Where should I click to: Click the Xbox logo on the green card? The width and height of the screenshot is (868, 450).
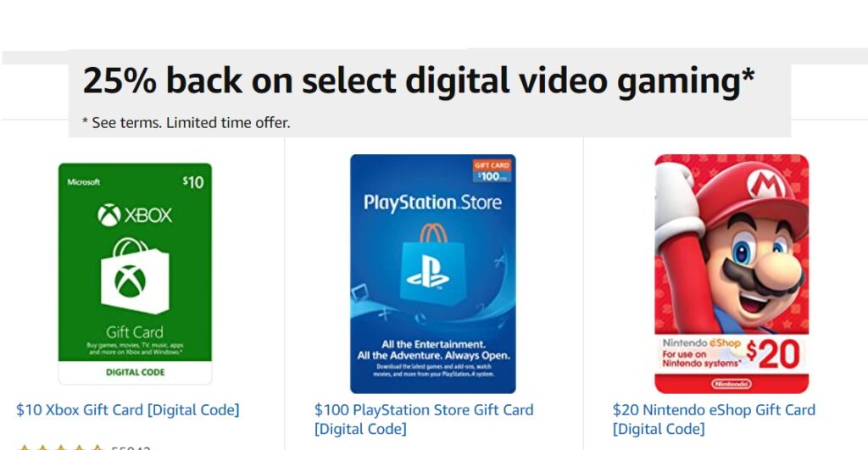click(x=135, y=214)
